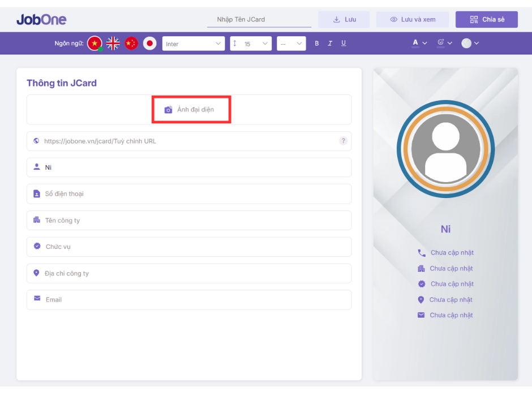Open background color circle picker
532x396 pixels.
click(470, 43)
